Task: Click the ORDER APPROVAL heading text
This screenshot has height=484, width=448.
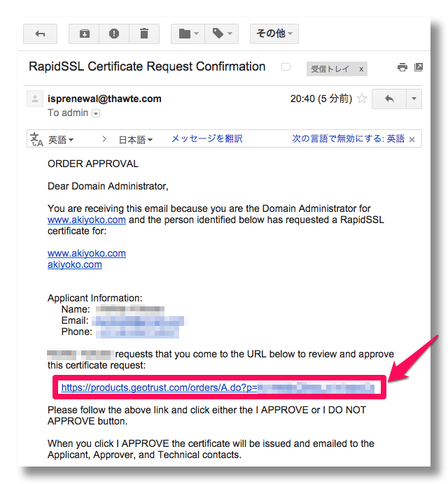Action: point(93,164)
